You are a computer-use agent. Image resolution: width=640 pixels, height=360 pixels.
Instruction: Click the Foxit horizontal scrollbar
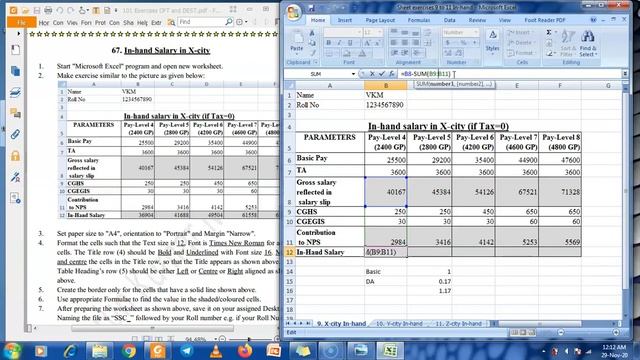[152, 328]
